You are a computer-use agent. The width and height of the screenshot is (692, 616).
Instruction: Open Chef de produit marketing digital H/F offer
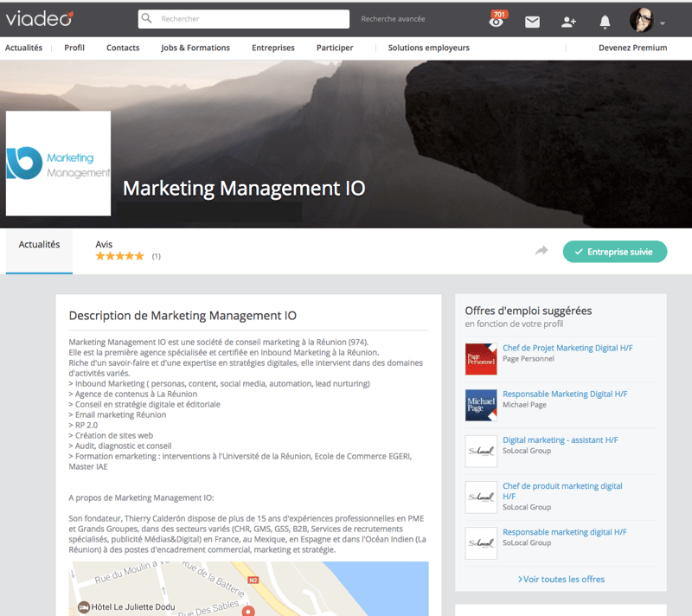[562, 491]
